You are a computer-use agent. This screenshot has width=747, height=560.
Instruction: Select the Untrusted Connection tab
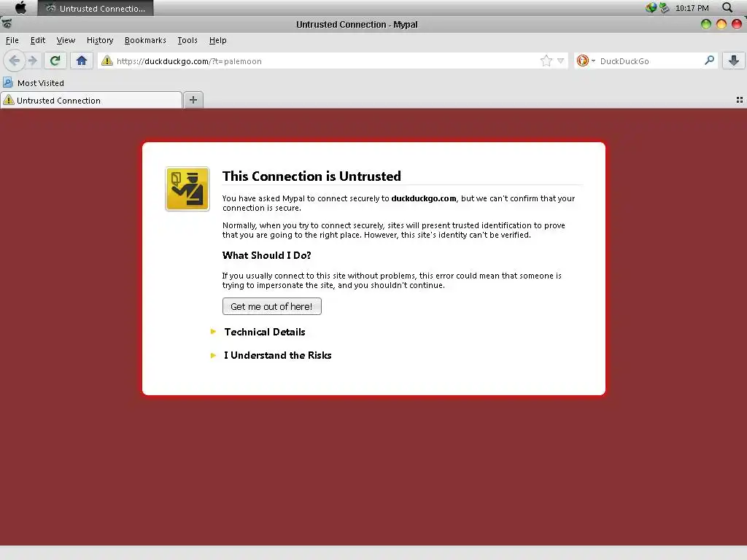point(91,100)
